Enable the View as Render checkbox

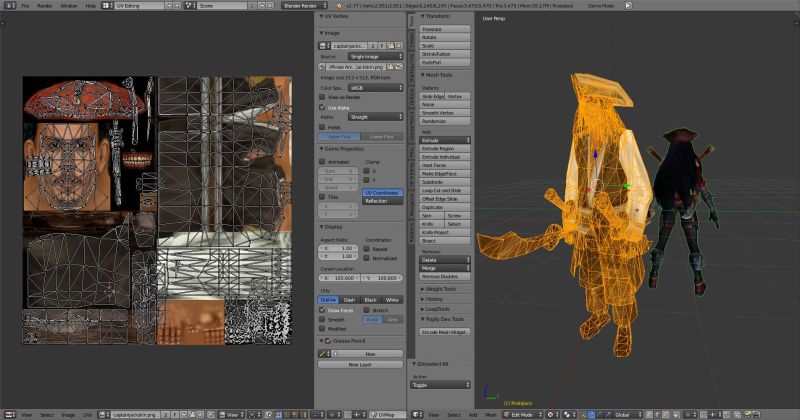(322, 97)
